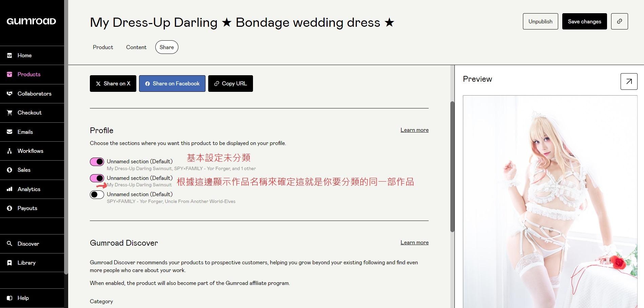Enable the third Unnamed section toggle
This screenshot has width=644, height=308.
97,194
